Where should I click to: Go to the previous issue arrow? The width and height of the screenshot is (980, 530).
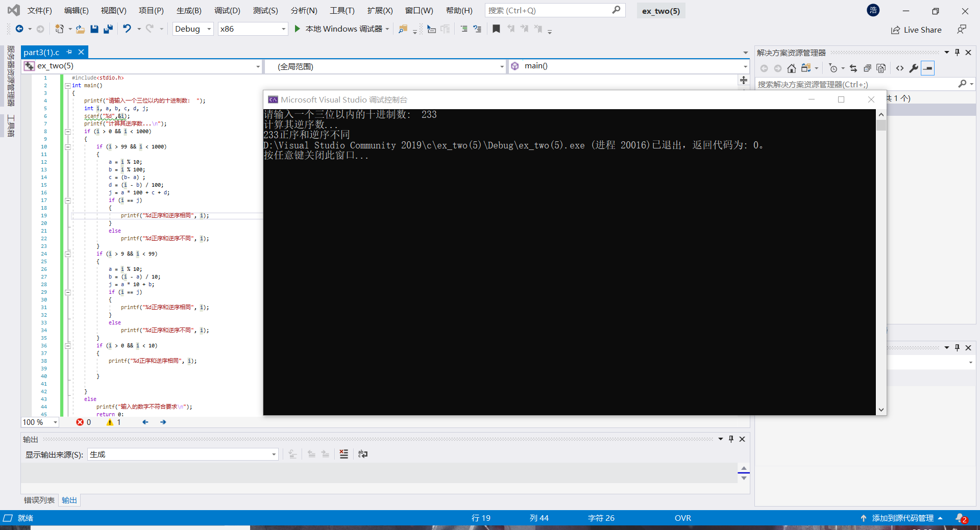(145, 422)
